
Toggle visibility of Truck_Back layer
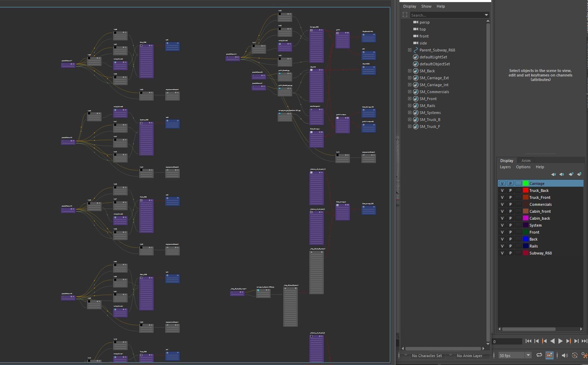coord(502,190)
